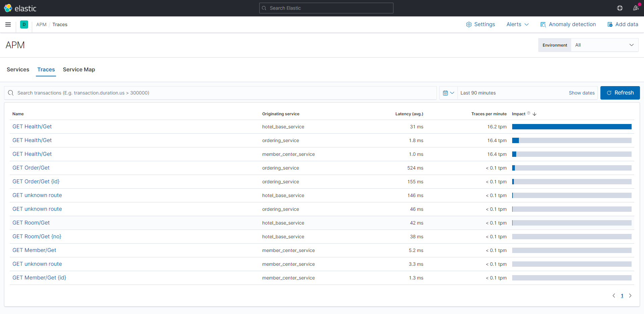Screen dimensions: 644x314
Task: Switch to the Service Map tab
Action: (79, 69)
